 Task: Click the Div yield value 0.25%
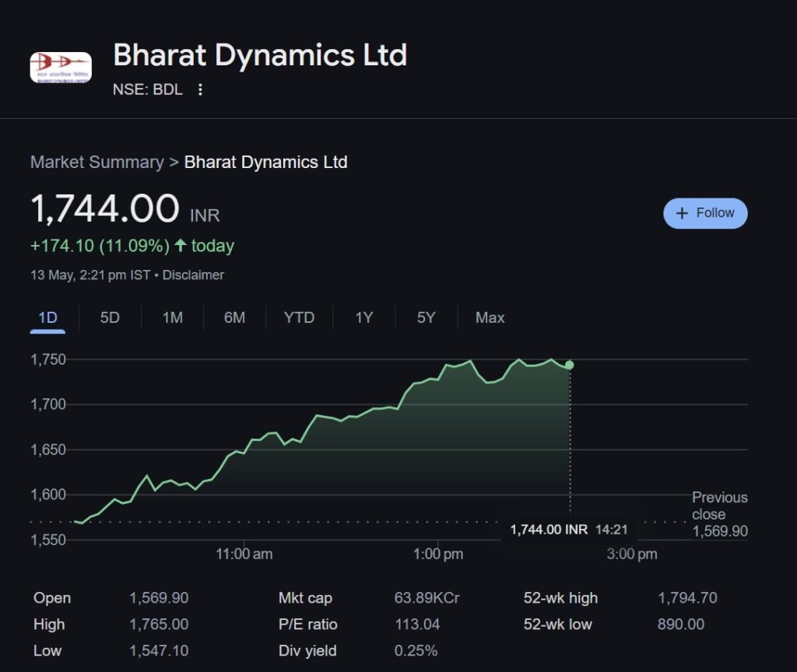coord(416,651)
